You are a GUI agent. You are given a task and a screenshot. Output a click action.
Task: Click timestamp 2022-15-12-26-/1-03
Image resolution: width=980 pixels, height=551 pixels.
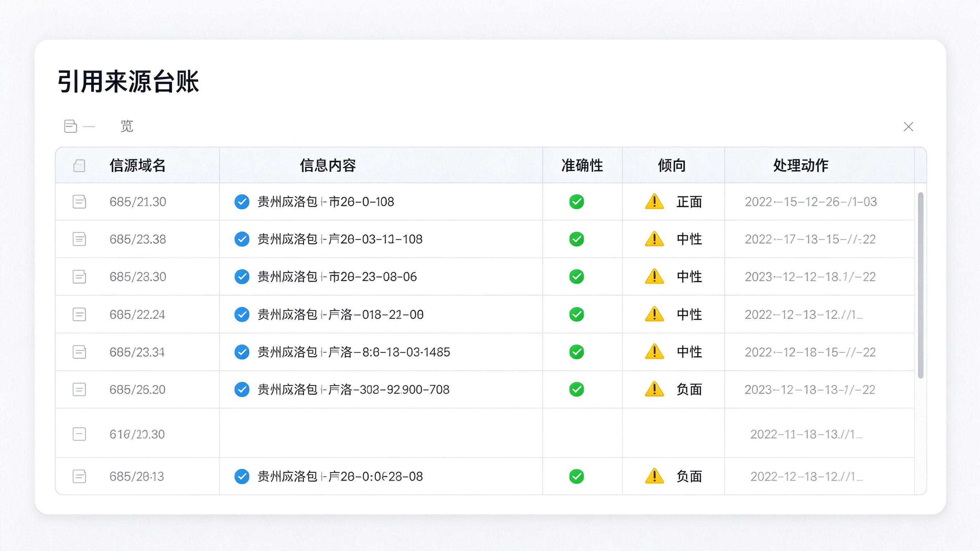click(x=811, y=202)
